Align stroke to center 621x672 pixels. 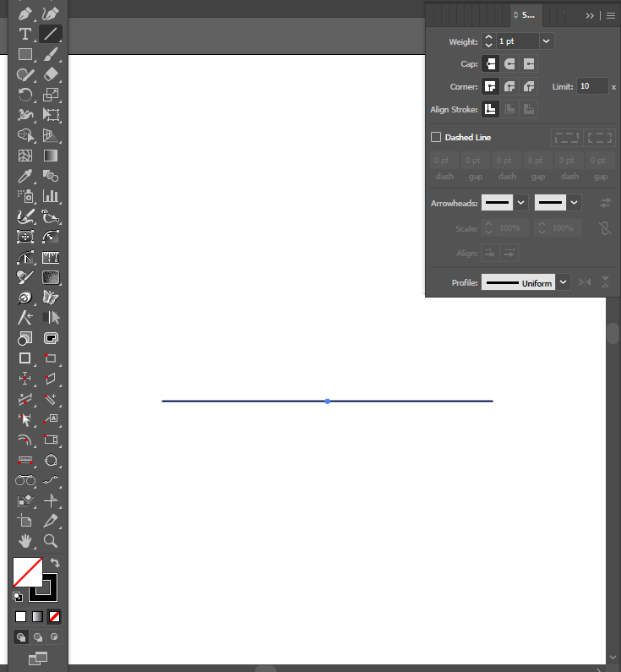[490, 109]
